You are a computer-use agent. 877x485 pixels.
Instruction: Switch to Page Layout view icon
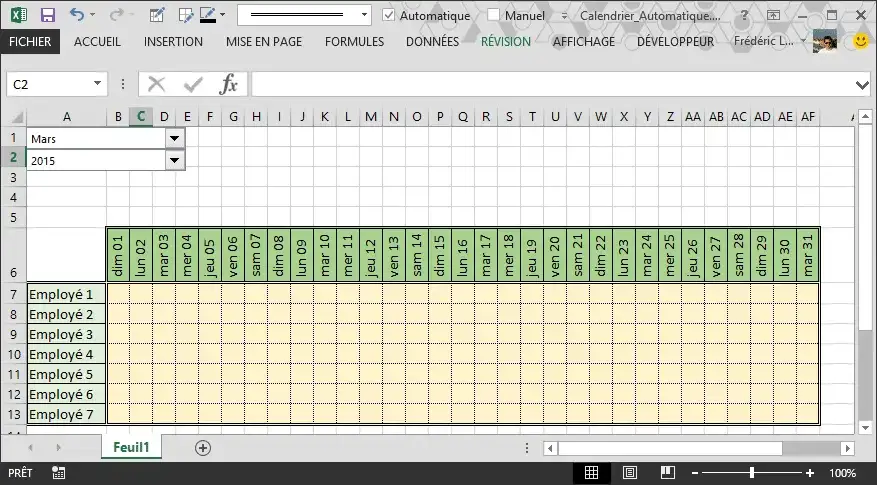629,473
